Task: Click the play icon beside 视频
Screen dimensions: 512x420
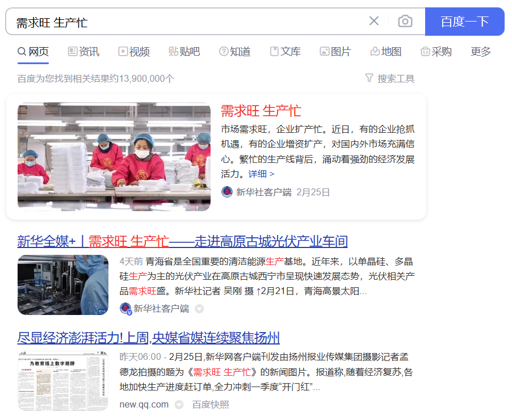Action: click(x=123, y=51)
